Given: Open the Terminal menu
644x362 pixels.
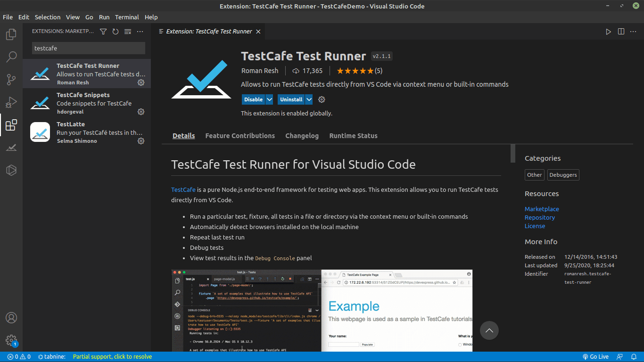Looking at the screenshot, I should click(126, 17).
